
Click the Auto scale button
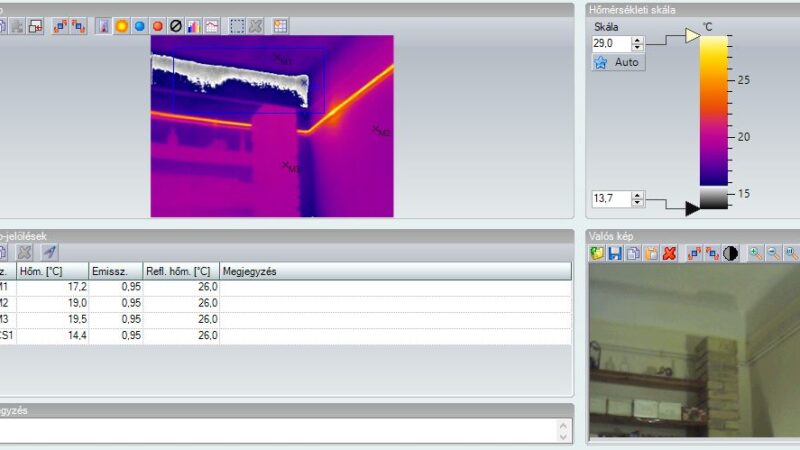coord(617,62)
